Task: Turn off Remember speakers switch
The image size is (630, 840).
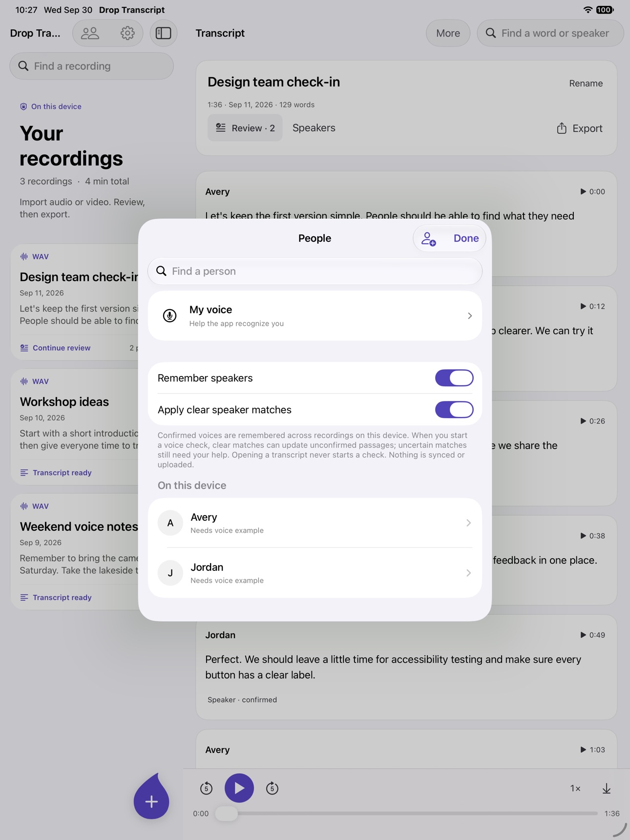Action: tap(454, 378)
